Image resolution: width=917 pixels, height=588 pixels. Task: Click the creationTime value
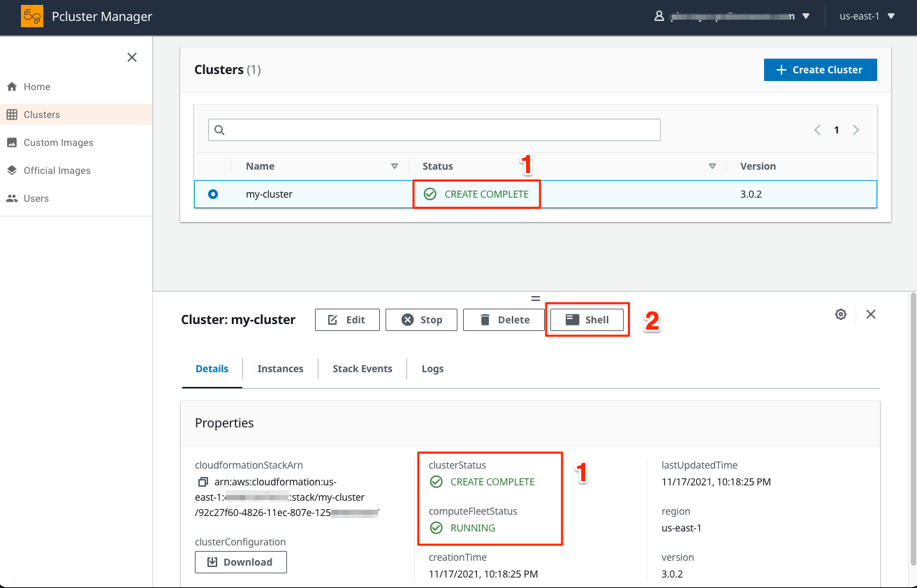click(483, 574)
